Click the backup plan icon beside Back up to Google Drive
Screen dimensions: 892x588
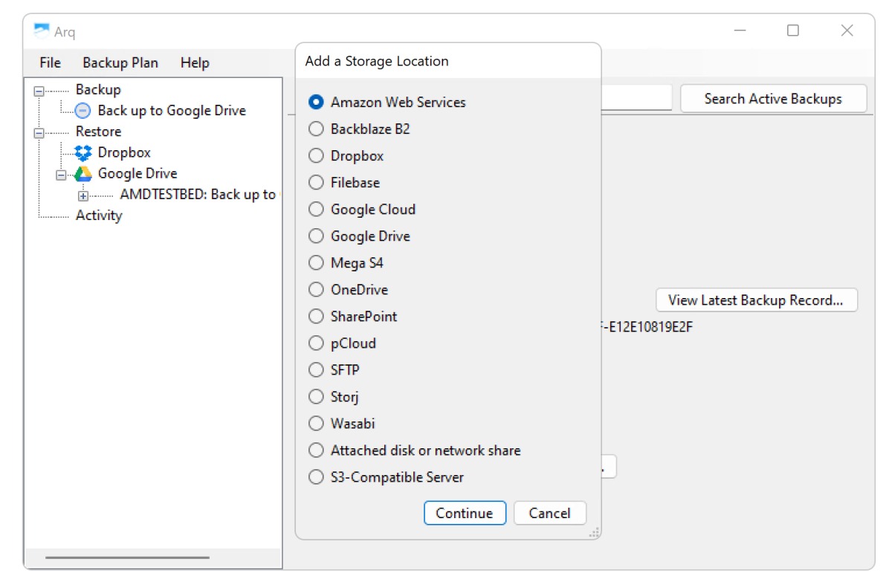pyautogui.click(x=83, y=111)
